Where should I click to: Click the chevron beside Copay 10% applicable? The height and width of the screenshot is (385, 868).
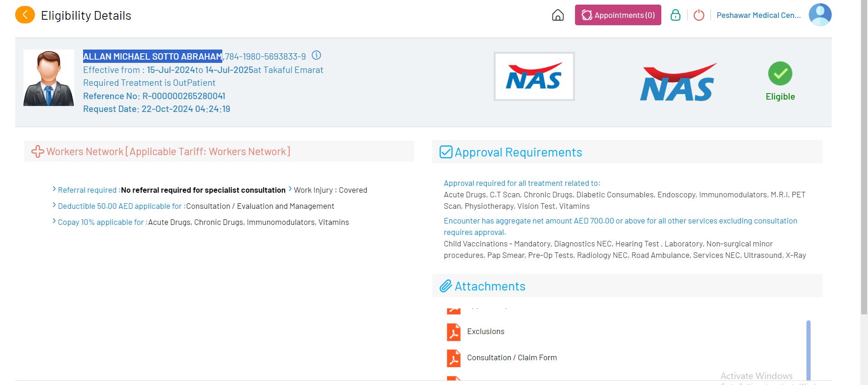(54, 221)
